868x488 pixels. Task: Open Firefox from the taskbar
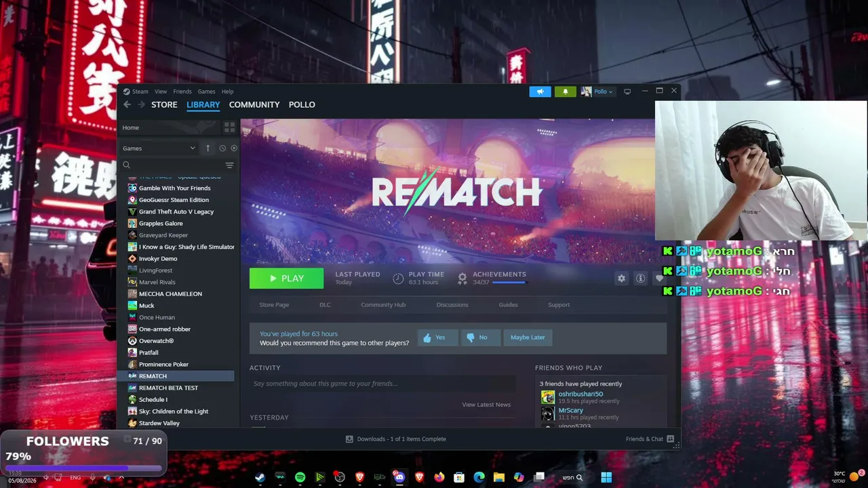click(439, 477)
